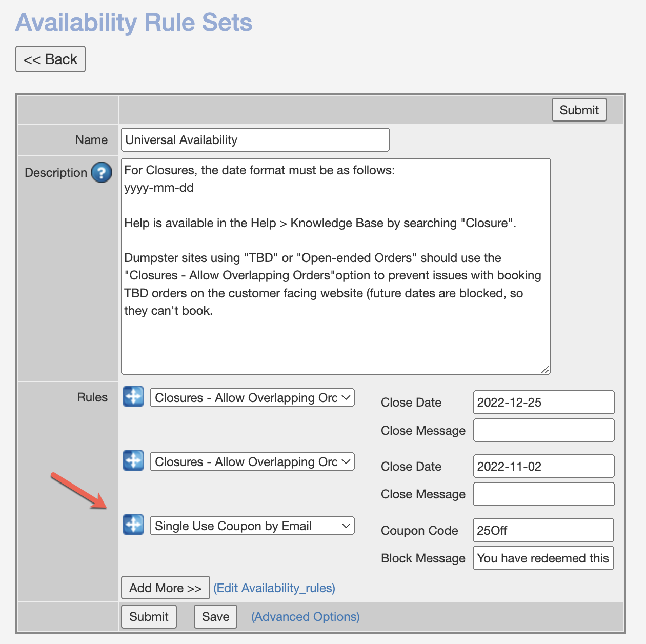
Task: Click move icon for the 2022-12-25 closure rule
Action: (x=133, y=397)
